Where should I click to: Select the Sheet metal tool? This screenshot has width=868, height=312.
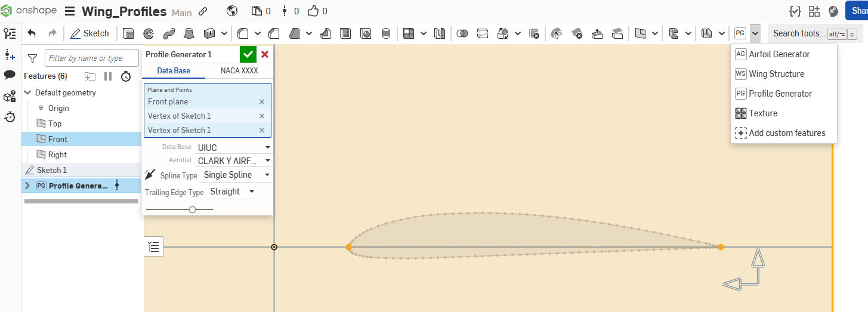[707, 33]
